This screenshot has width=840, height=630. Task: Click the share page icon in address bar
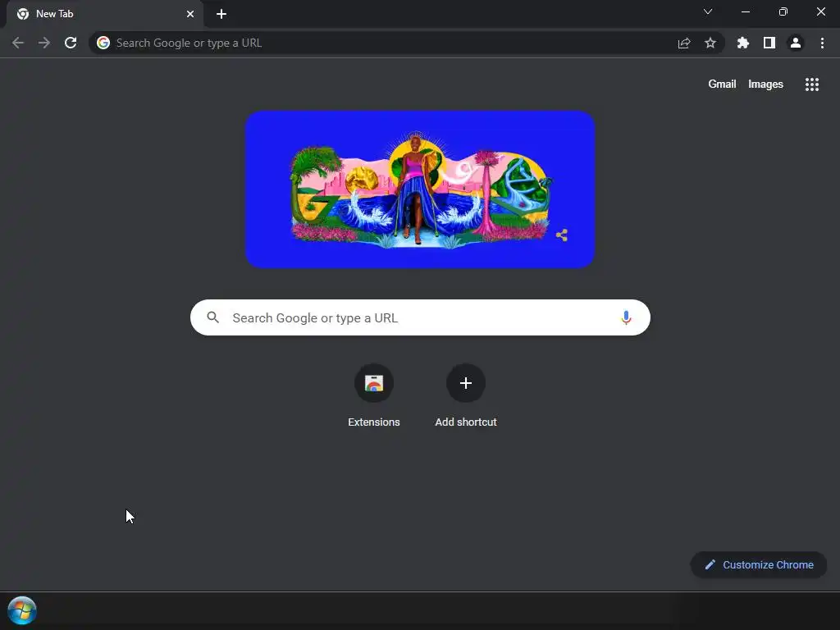tap(684, 43)
